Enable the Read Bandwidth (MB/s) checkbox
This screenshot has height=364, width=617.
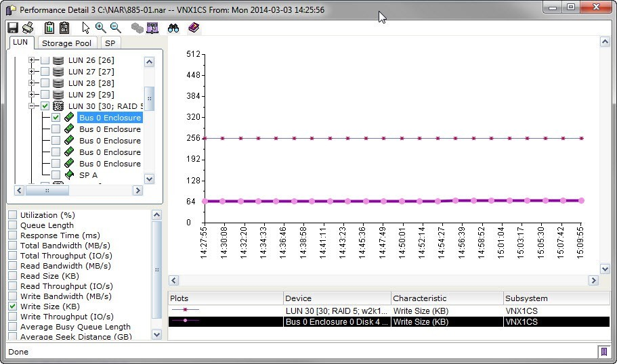tap(13, 266)
